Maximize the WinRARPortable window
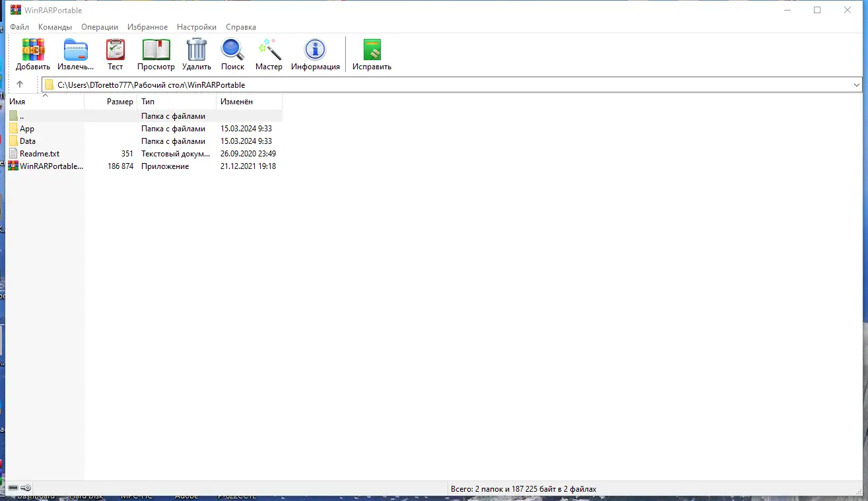Viewport: 868px width, 501px height. tap(817, 10)
